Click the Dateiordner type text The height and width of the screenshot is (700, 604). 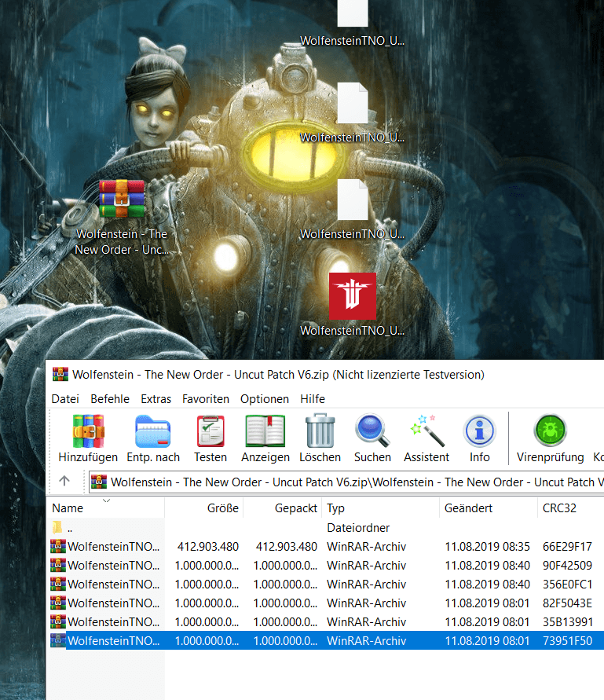click(358, 528)
